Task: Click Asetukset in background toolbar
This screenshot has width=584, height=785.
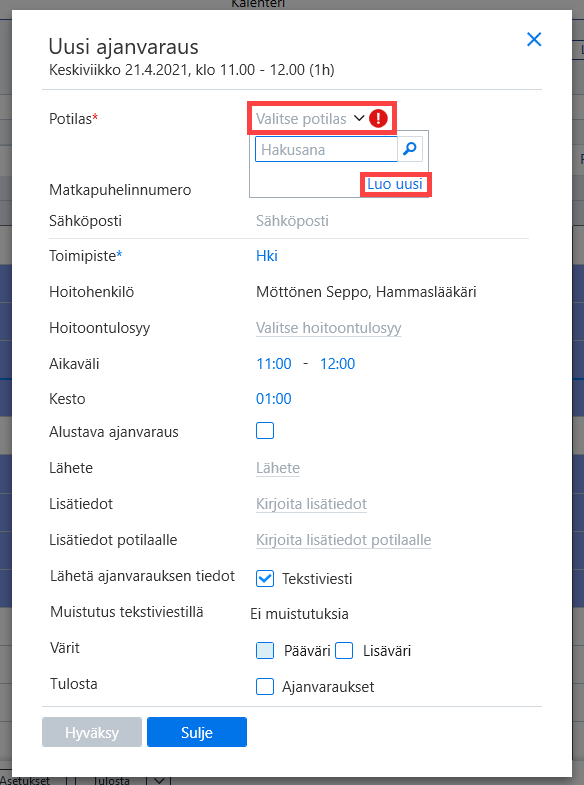Action: [x=25, y=780]
